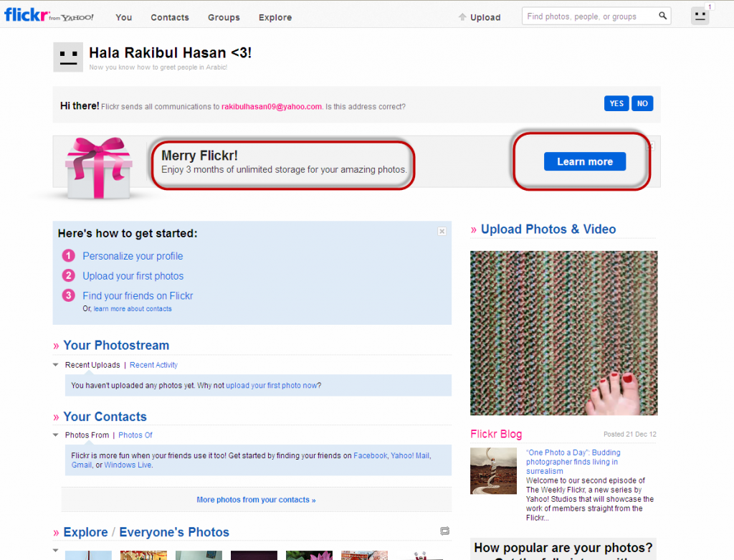
Task: Click the Learn more button
Action: [x=584, y=161]
